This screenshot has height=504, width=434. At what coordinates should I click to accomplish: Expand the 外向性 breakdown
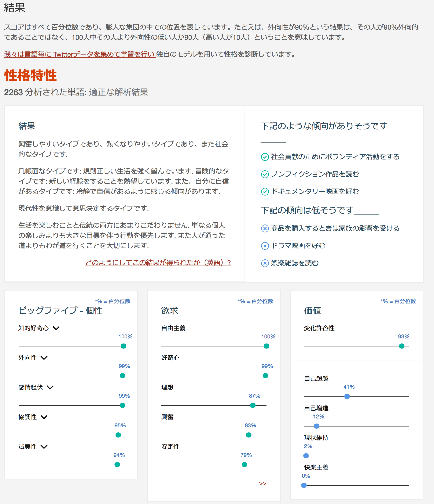(x=44, y=358)
